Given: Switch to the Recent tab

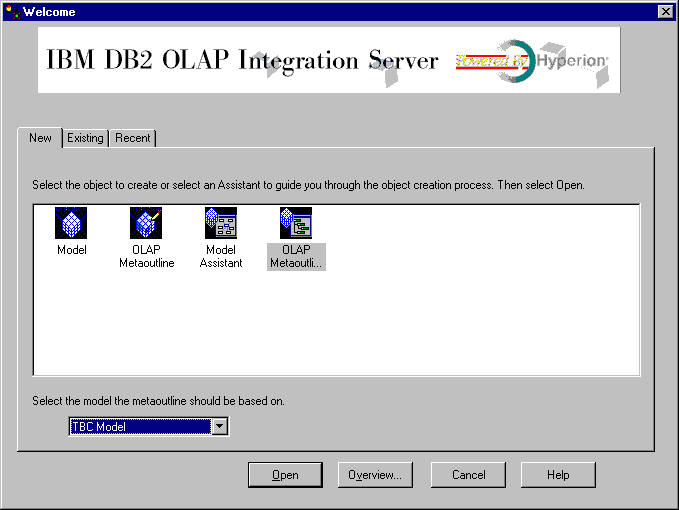Looking at the screenshot, I should point(133,138).
